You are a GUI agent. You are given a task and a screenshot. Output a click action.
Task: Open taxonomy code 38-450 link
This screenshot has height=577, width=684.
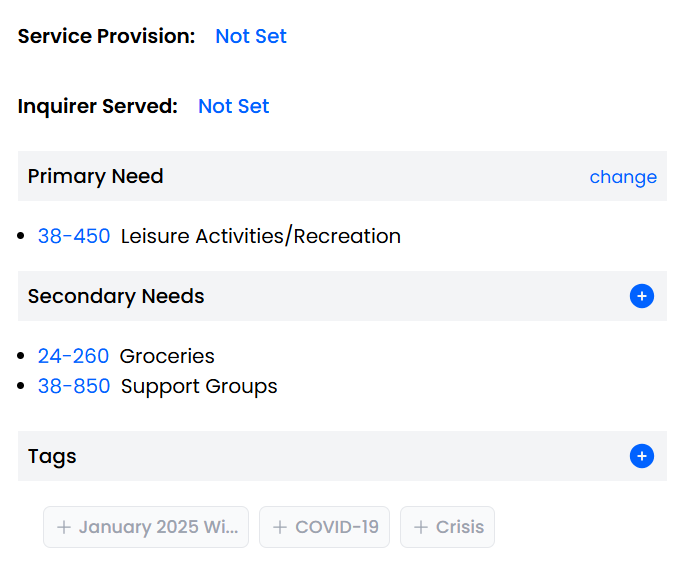pyautogui.click(x=74, y=236)
